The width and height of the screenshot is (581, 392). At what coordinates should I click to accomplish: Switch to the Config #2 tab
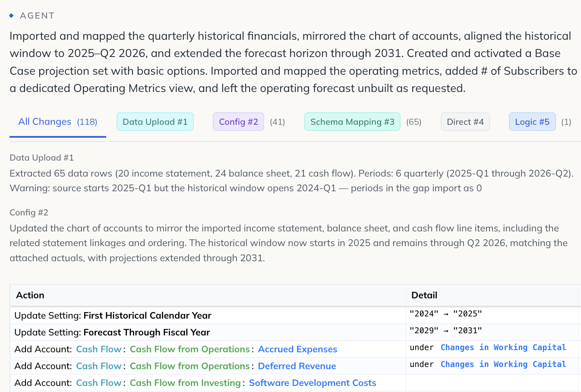pos(238,122)
